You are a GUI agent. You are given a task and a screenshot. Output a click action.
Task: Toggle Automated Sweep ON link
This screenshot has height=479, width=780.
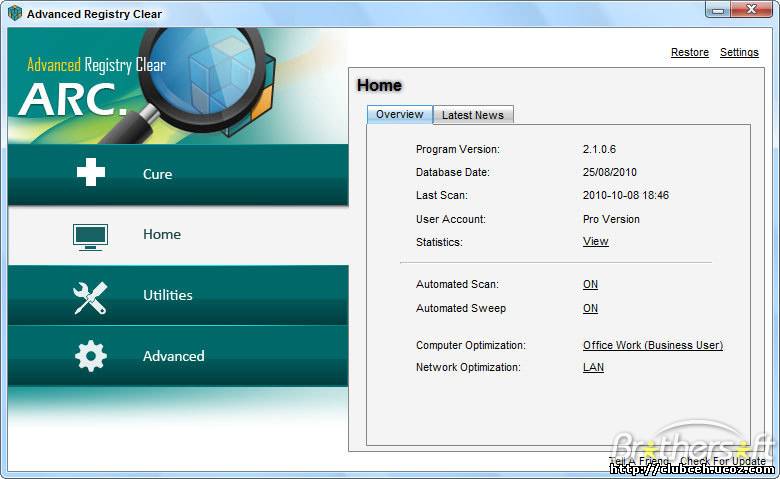point(590,308)
